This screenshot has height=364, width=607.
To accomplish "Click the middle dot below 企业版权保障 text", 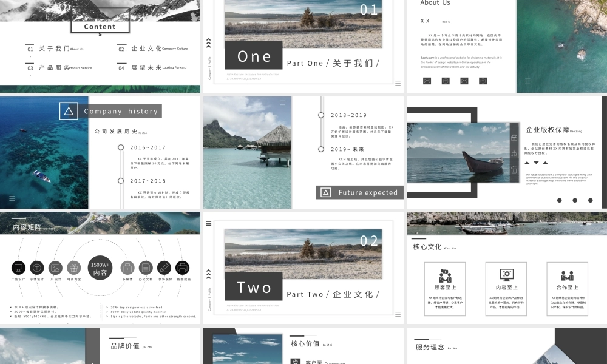I will [x=575, y=200].
